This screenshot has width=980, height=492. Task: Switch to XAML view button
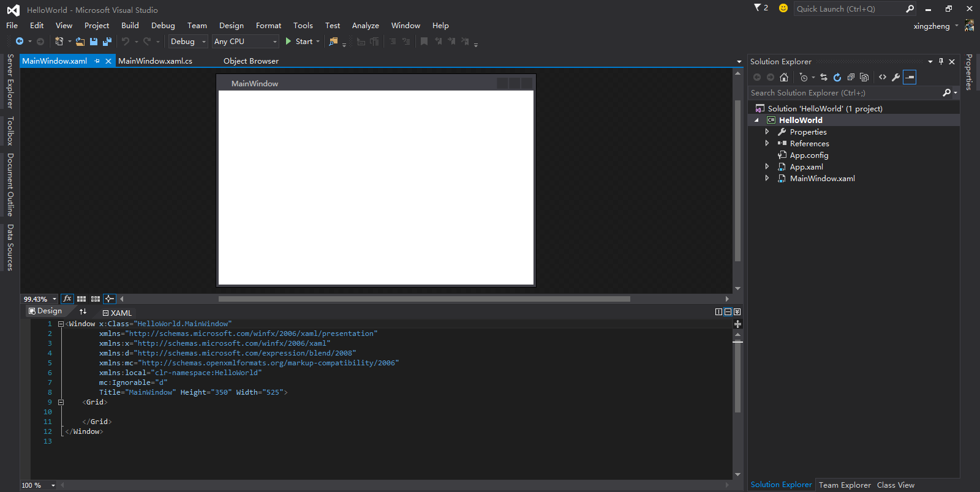tap(117, 313)
